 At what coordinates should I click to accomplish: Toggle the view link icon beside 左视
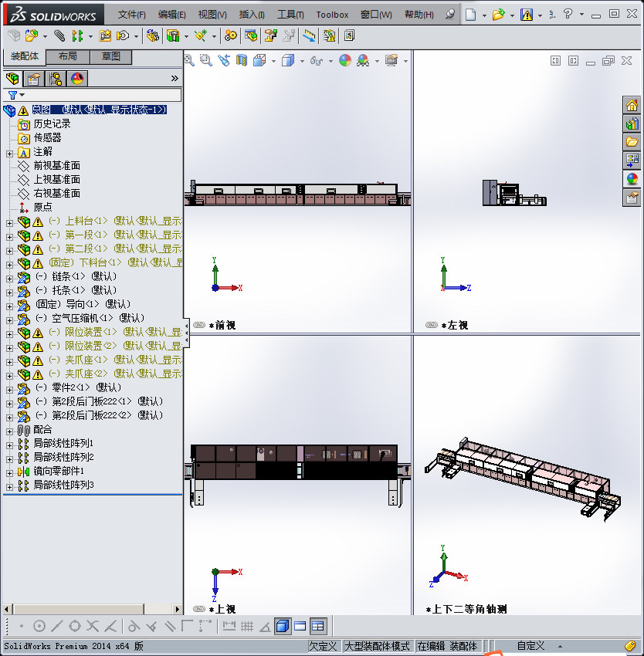click(x=432, y=325)
